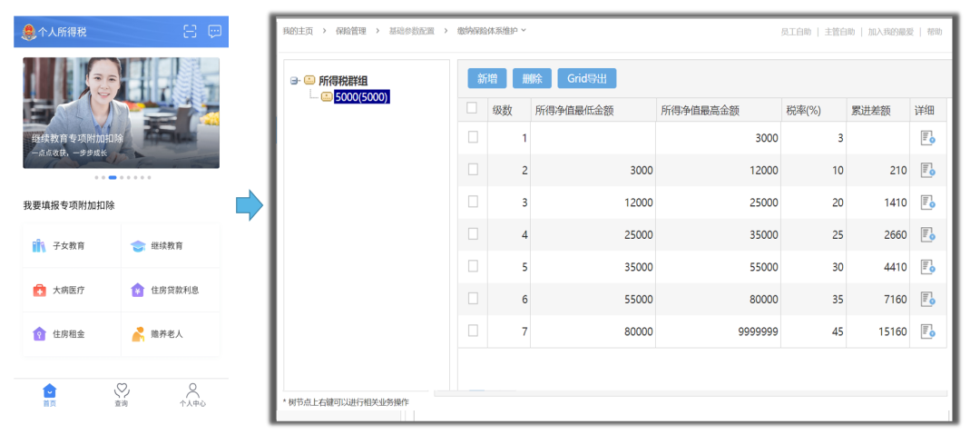Sort by 级数 column header
This screenshot has width=980, height=435.
coord(502,111)
